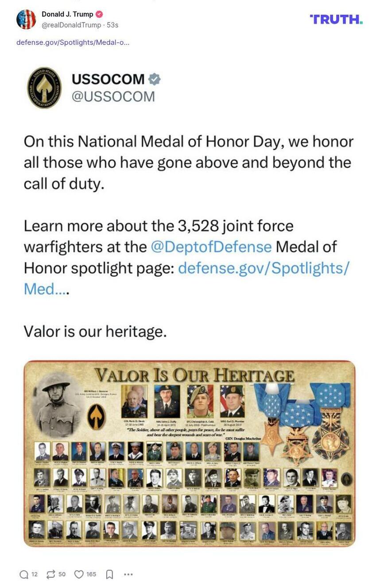Click the USSOCOM circular emblem logo
This screenshot has width=372, height=588.
tap(44, 88)
